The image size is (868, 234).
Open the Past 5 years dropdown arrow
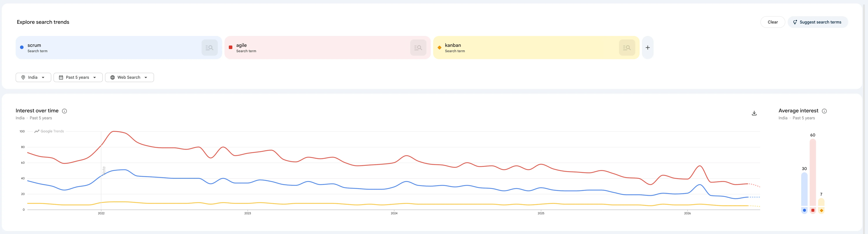coord(95,77)
